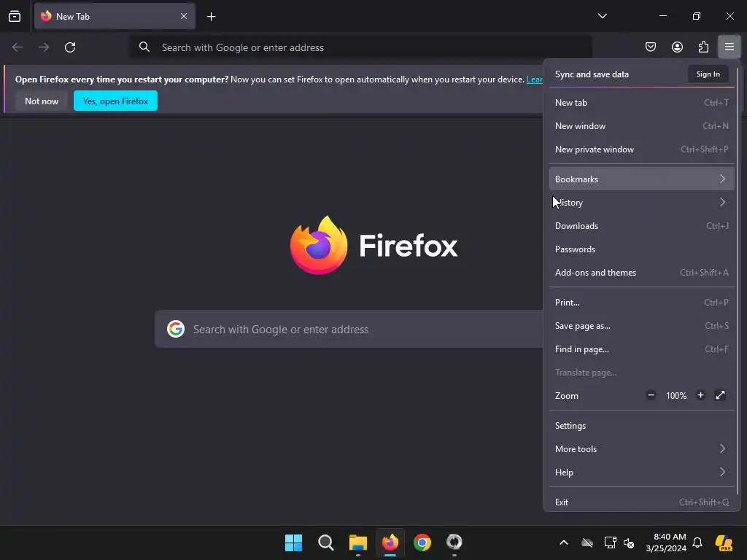Click the Firefox View icon in tab bar

tap(15, 16)
